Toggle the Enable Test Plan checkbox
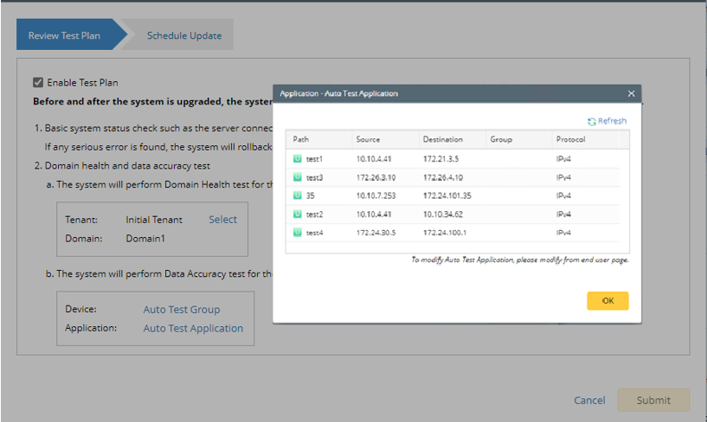 point(38,83)
